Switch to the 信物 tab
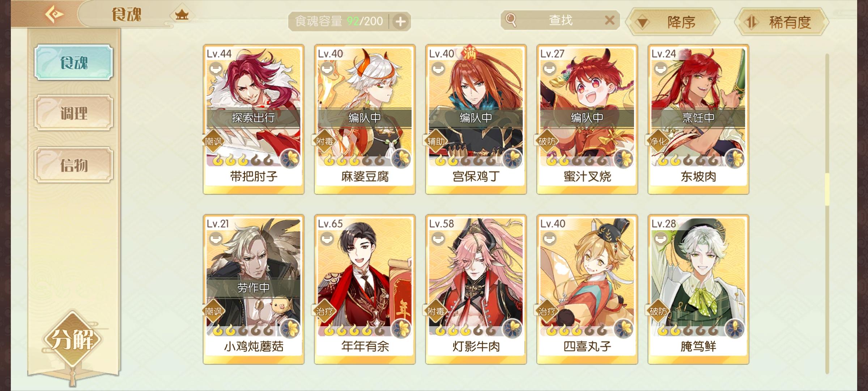The image size is (868, 391). coord(74,165)
